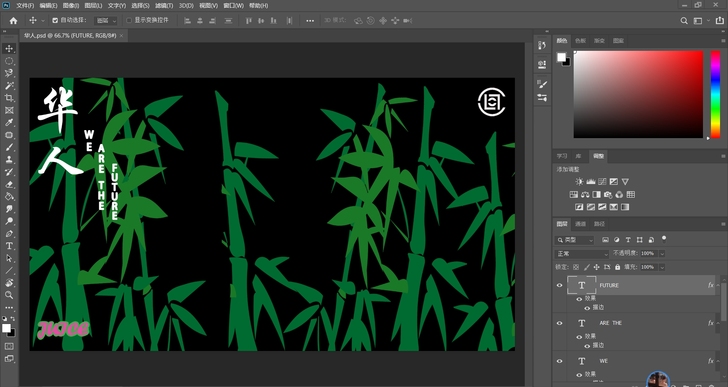The width and height of the screenshot is (728, 387).
Task: Pick a color in the red color field
Action: (x=638, y=94)
